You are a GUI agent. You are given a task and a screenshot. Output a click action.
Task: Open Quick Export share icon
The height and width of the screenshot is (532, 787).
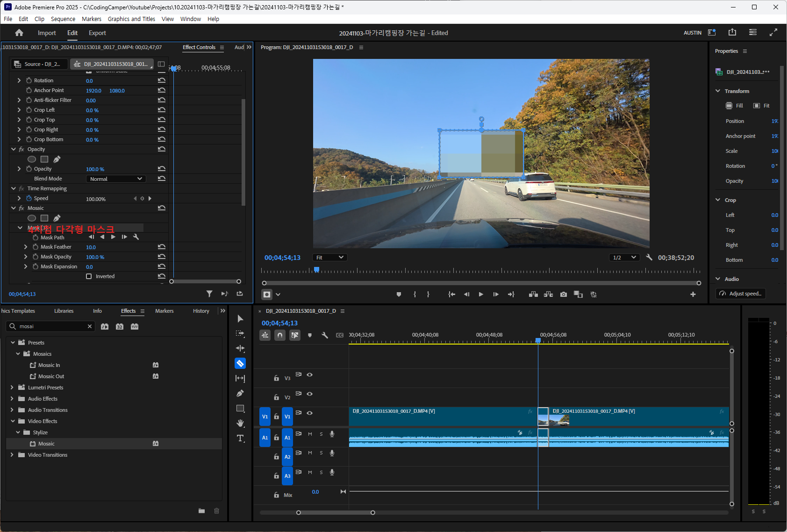(732, 32)
